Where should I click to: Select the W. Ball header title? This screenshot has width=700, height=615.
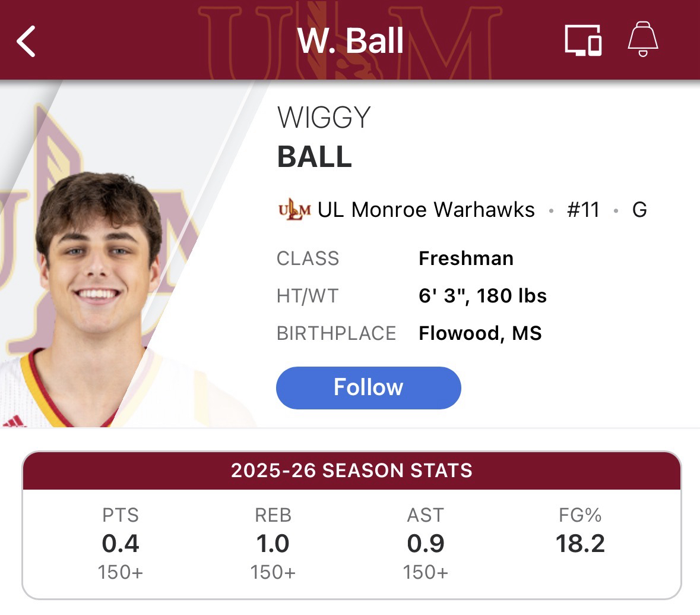[350, 41]
